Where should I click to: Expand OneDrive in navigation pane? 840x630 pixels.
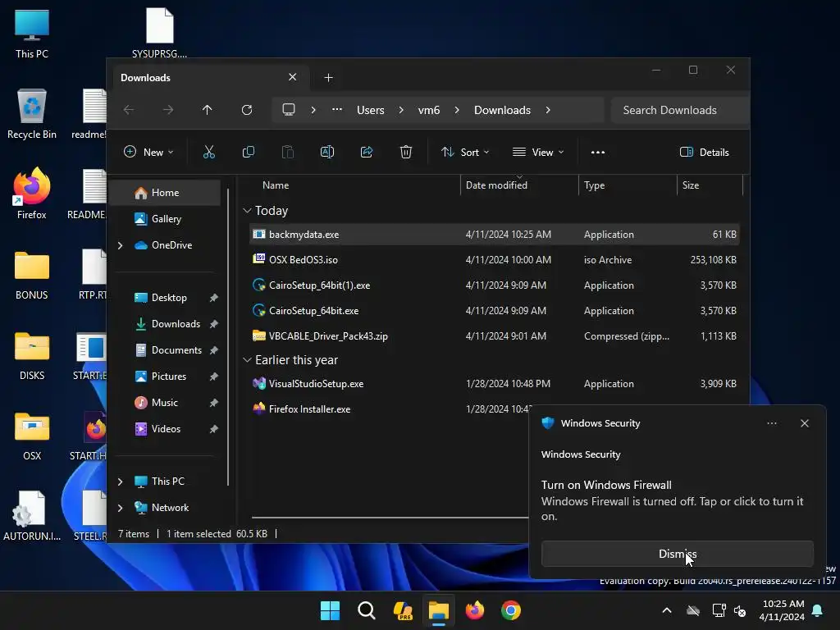point(120,245)
